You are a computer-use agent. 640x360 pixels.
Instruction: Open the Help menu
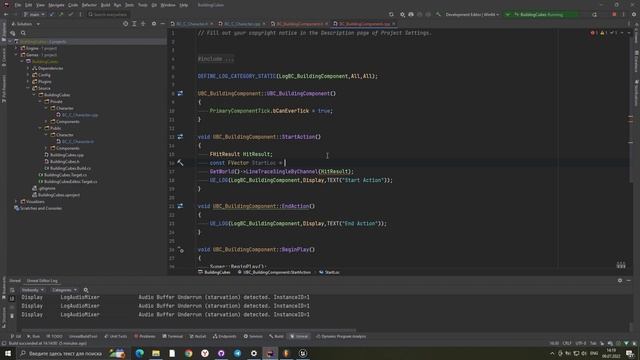click(x=184, y=5)
